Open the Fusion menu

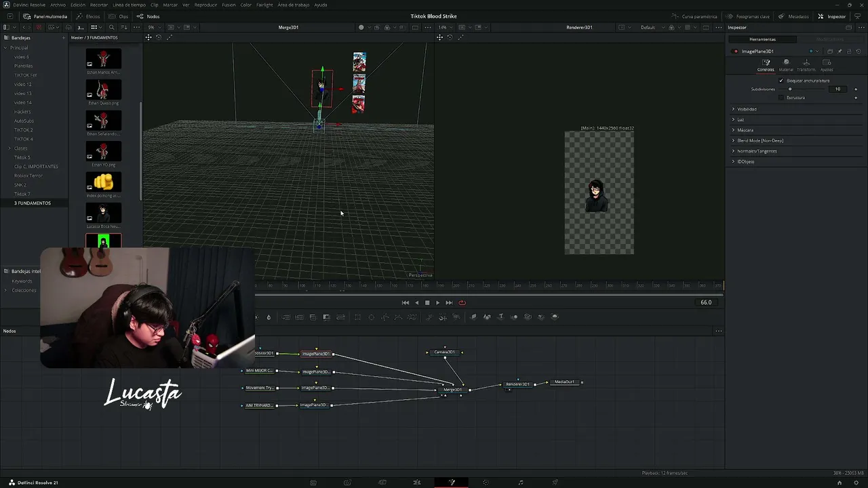pos(229,5)
